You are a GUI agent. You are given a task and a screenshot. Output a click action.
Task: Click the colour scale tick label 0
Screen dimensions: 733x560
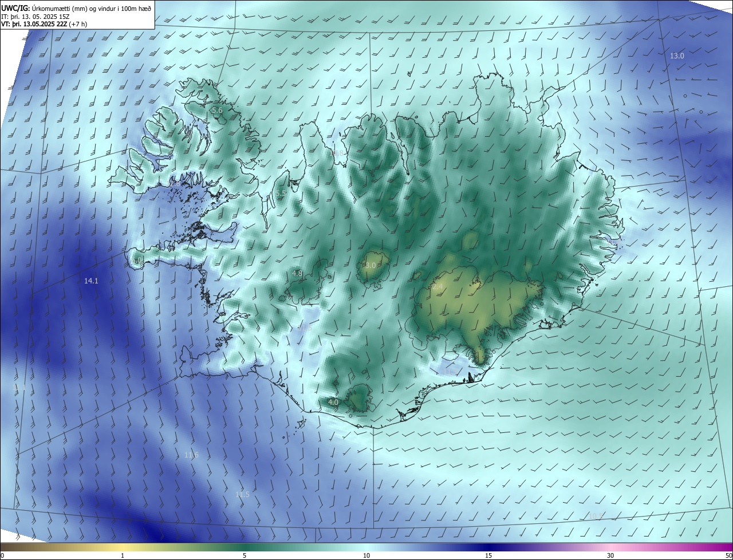[x=2, y=555]
